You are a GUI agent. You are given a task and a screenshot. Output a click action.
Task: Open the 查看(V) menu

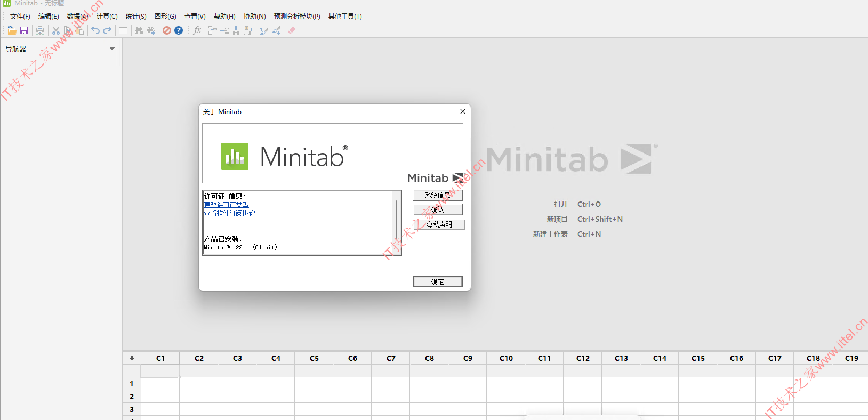[x=195, y=17]
